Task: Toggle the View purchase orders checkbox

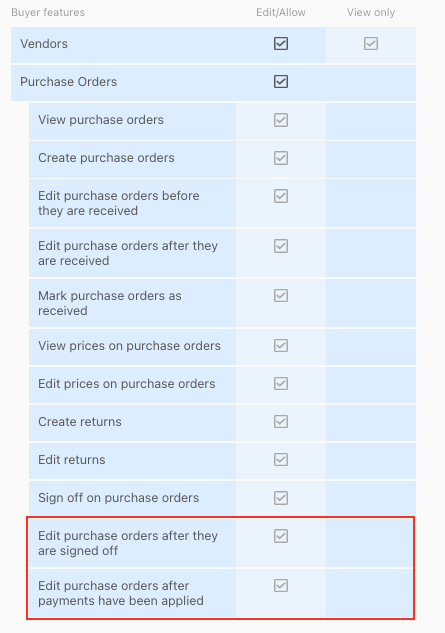Action: pyautogui.click(x=281, y=120)
